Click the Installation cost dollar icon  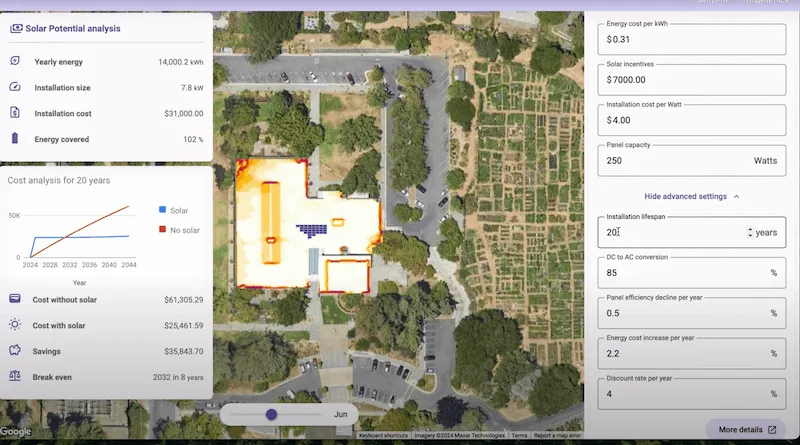click(x=15, y=112)
